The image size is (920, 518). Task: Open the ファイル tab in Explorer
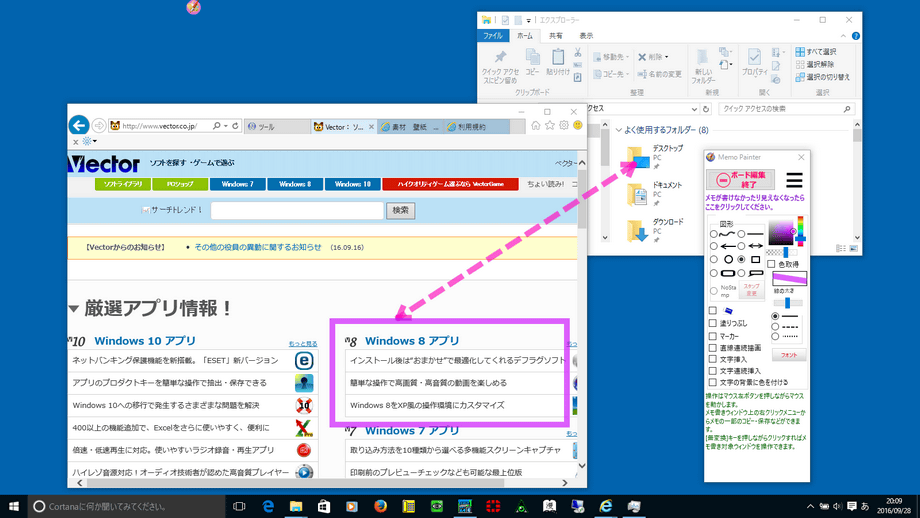493,36
